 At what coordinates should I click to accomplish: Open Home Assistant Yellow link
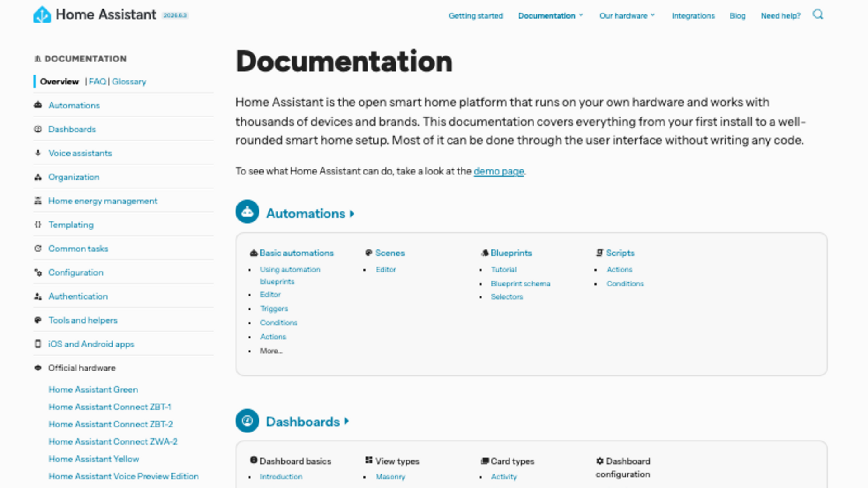[94, 459]
